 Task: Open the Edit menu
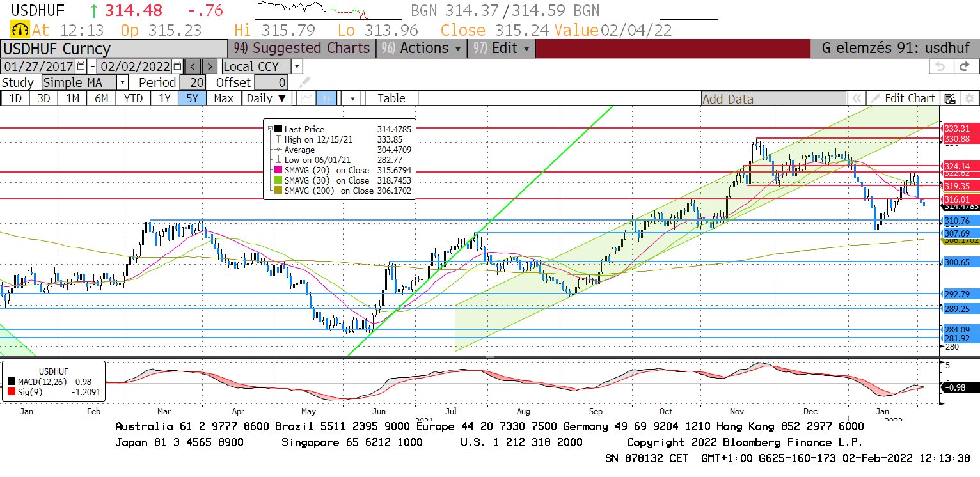500,49
